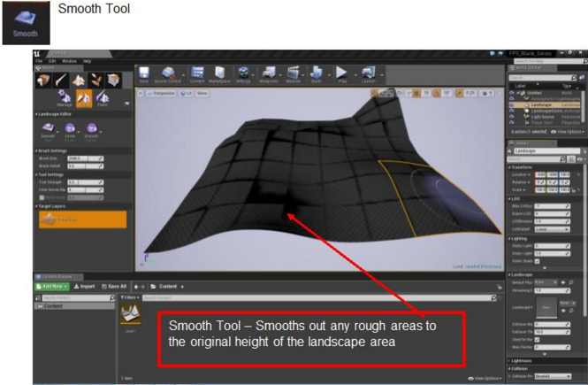Open the Matinee toolbar button

294,74
